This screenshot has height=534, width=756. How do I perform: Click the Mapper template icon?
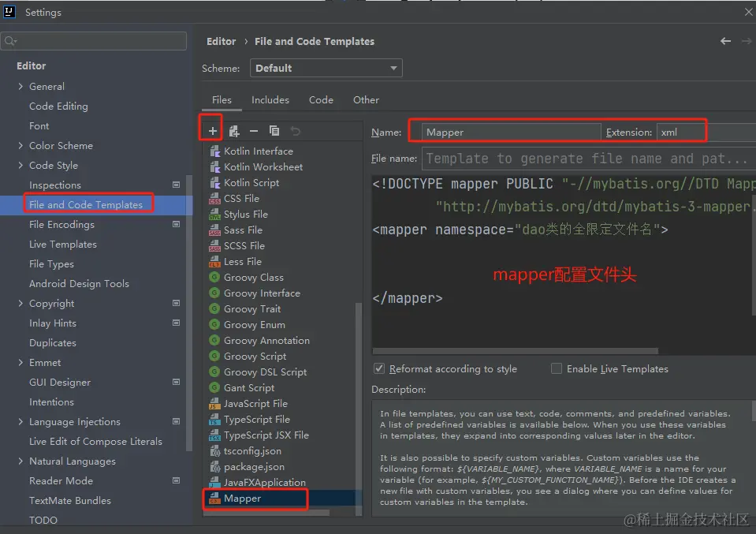click(x=214, y=499)
